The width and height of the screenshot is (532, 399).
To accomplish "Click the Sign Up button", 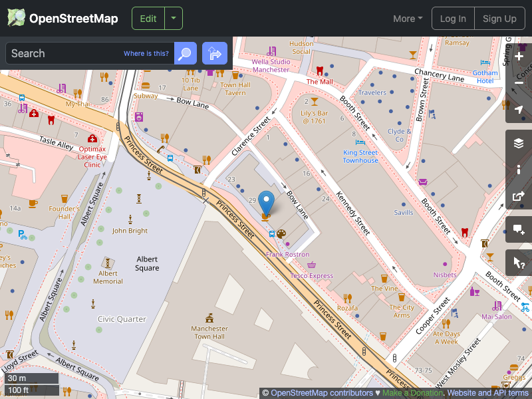I will 500,18.
